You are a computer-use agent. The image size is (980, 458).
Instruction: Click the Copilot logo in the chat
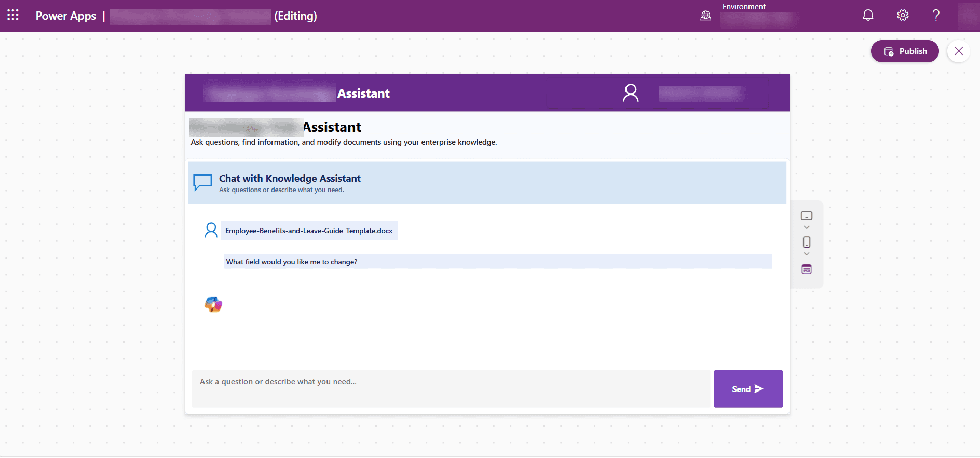point(213,304)
